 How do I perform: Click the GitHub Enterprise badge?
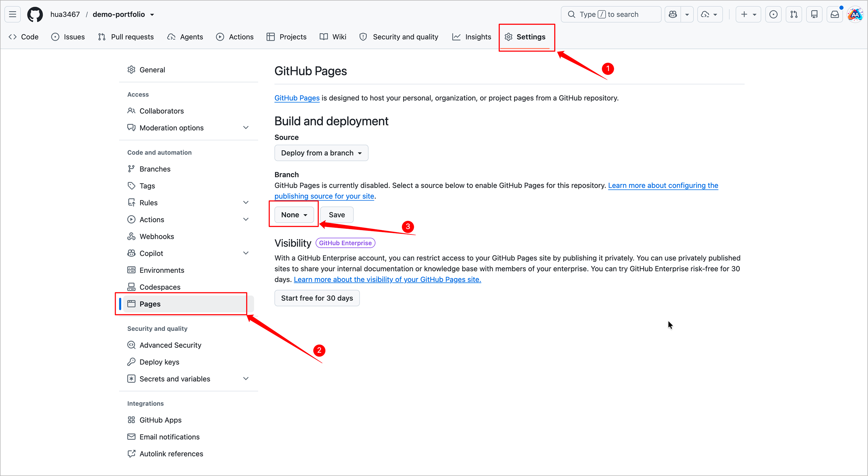345,243
